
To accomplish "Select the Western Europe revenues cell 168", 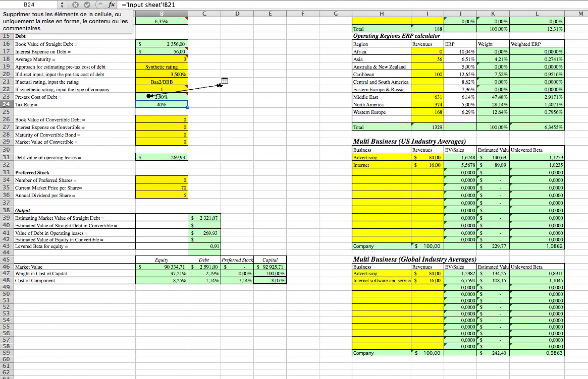I will coord(427,112).
